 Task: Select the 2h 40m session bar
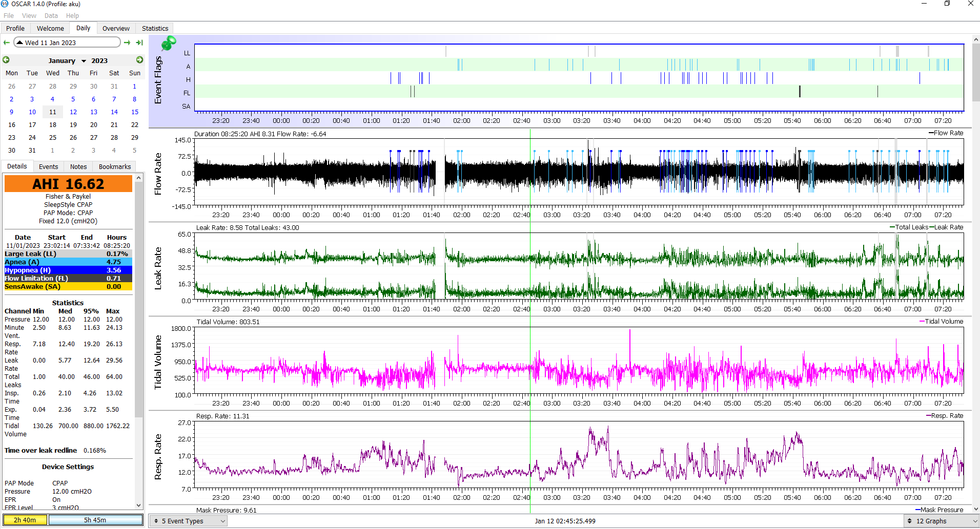[25, 520]
